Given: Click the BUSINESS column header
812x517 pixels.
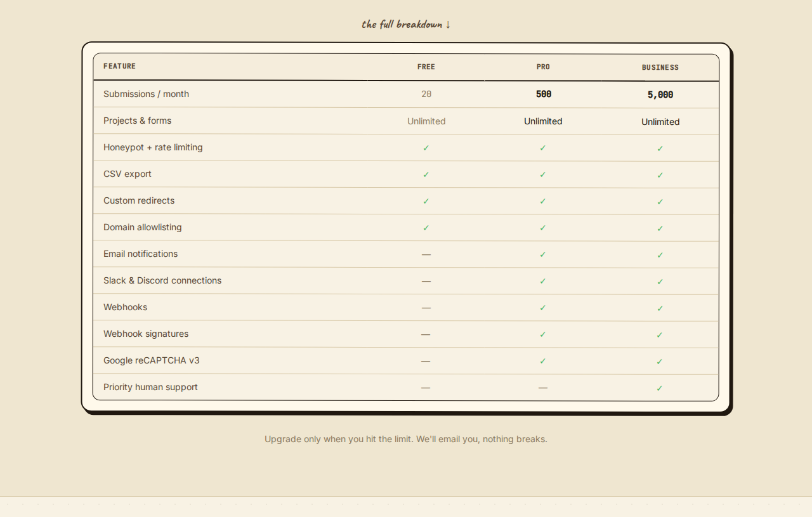Looking at the screenshot, I should 660,67.
